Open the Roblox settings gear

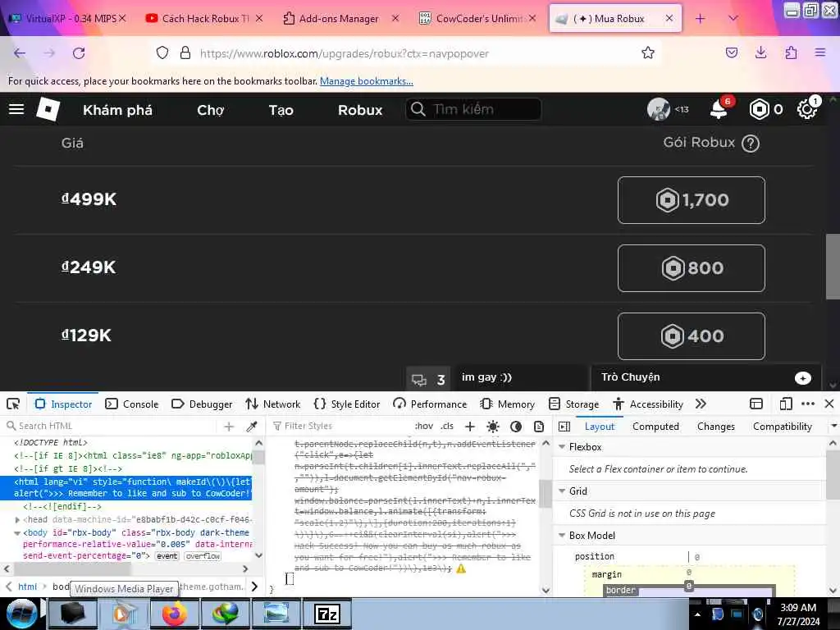[x=806, y=109]
